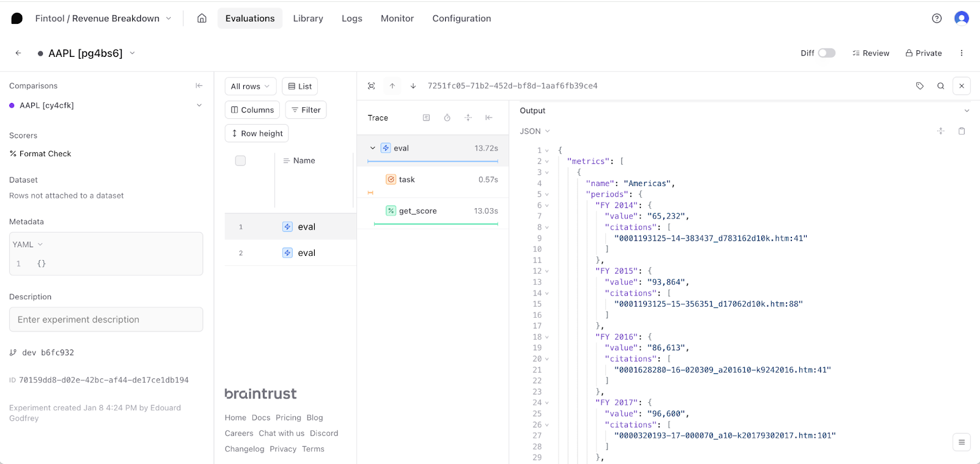Click the home icon in top navigation

tap(202, 18)
